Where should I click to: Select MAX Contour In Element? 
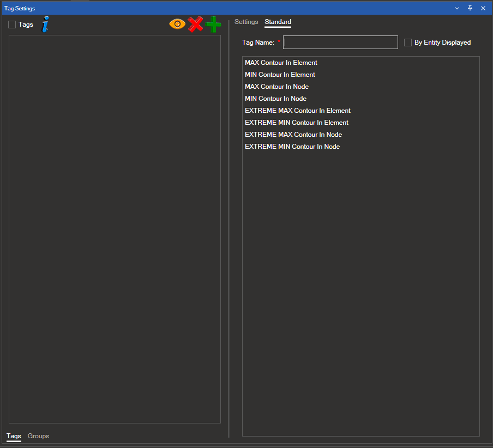(281, 63)
